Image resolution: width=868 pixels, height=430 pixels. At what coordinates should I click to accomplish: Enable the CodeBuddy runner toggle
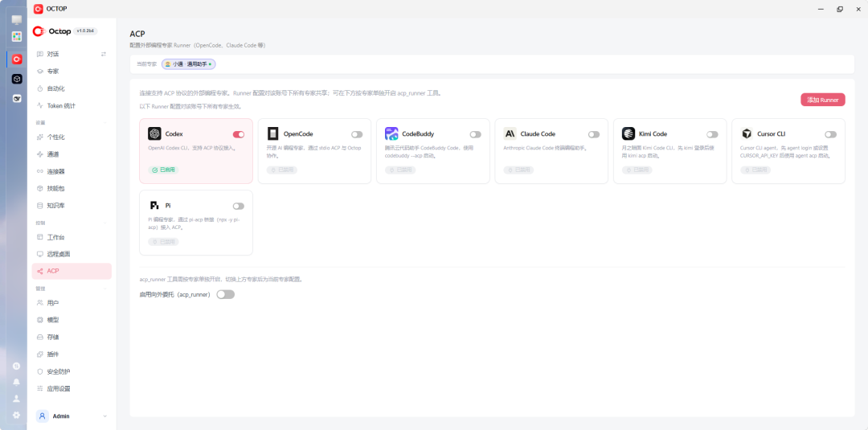click(476, 134)
